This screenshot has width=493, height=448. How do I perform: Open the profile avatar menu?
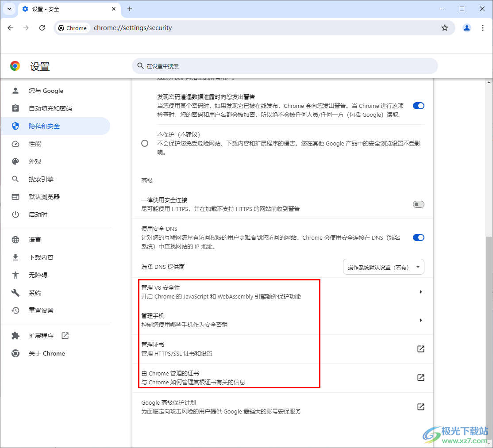(x=466, y=28)
